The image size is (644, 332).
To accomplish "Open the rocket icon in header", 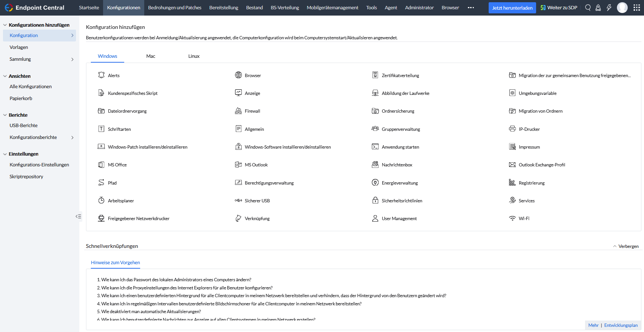I will (x=598, y=7).
